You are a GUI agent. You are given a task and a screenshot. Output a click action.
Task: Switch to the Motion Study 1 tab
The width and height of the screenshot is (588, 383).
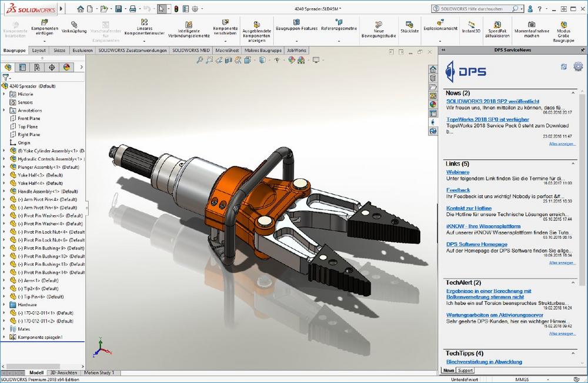pyautogui.click(x=99, y=372)
